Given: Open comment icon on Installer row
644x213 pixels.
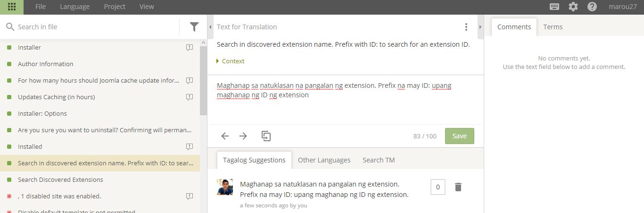Looking at the screenshot, I should click(190, 47).
